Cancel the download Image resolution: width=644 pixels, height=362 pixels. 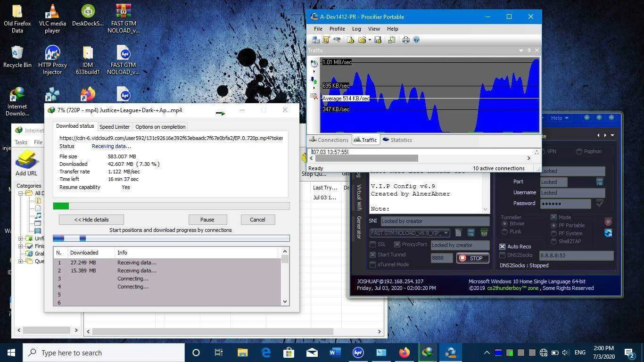tap(257, 220)
